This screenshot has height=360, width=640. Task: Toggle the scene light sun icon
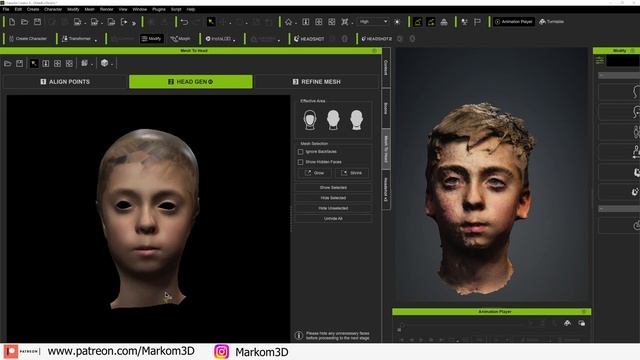coord(397,22)
